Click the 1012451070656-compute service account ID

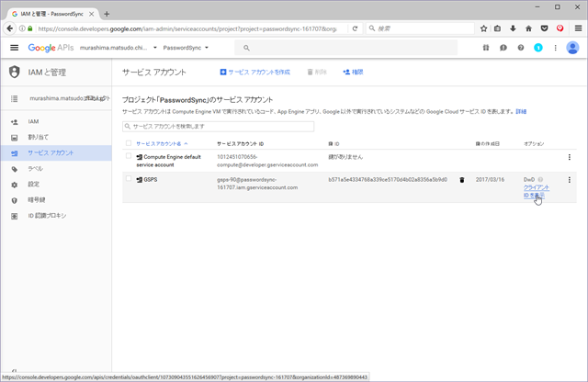pos(267,161)
